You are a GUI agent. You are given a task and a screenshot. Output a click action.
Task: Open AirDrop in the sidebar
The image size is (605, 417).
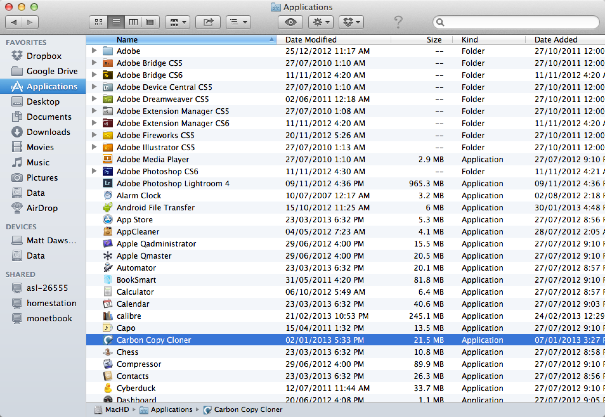pyautogui.click(x=43, y=208)
